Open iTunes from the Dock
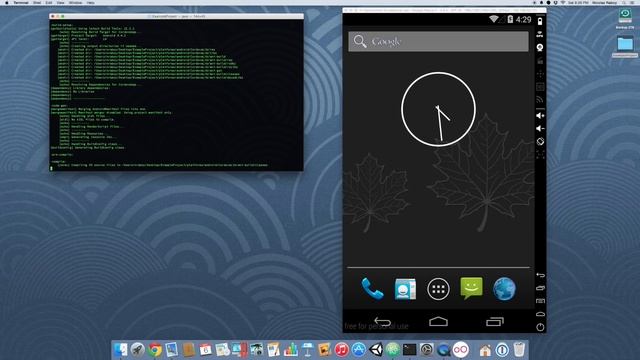 (x=341, y=350)
